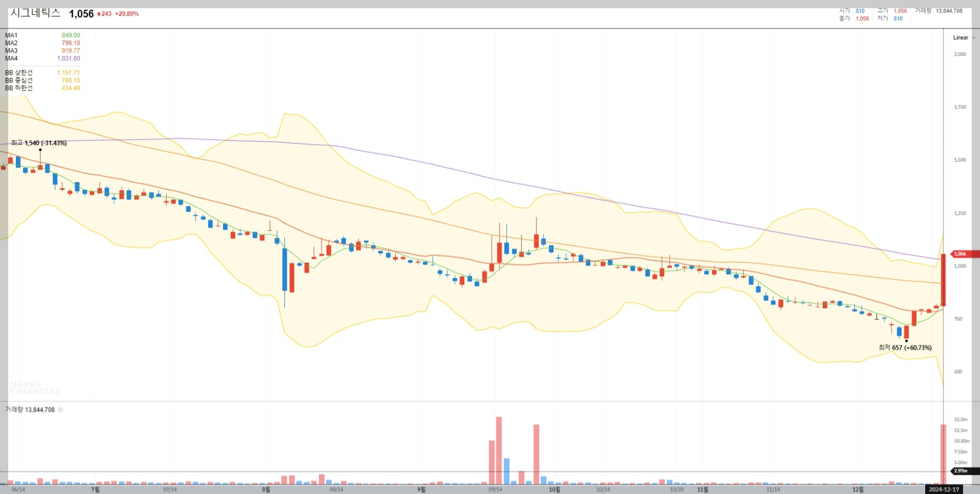
Task: Open the Linear scale dropdown
Action: tap(964, 38)
